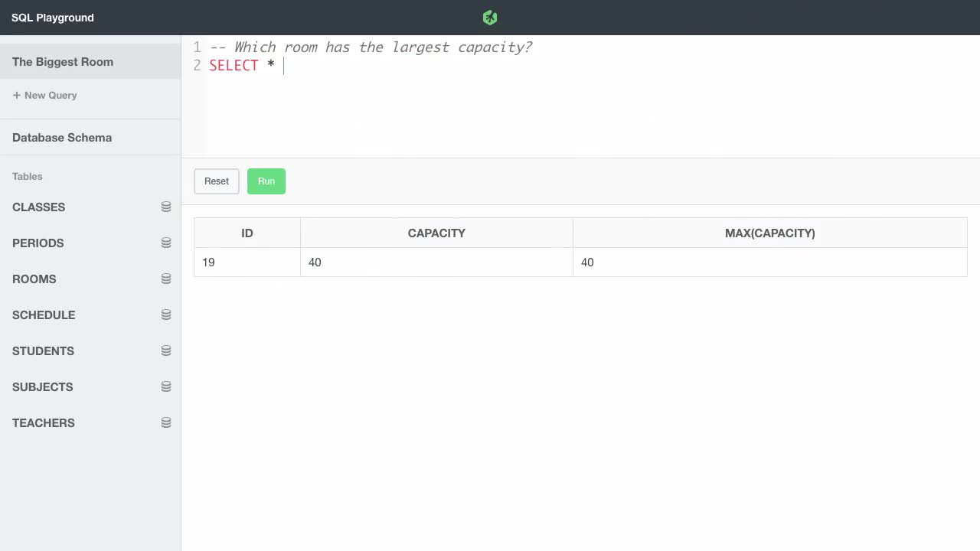980x551 pixels.
Task: Click the database icon next to SCHEDULE
Action: (x=166, y=314)
